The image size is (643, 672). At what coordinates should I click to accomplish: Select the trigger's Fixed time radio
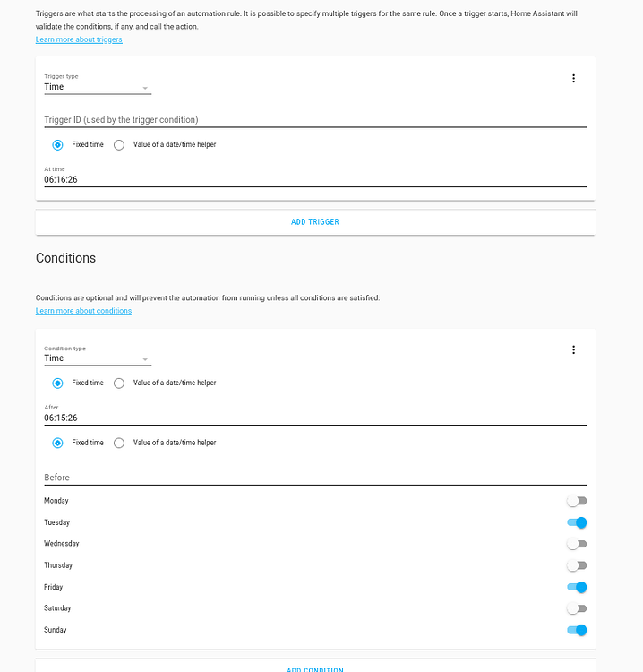[57, 145]
